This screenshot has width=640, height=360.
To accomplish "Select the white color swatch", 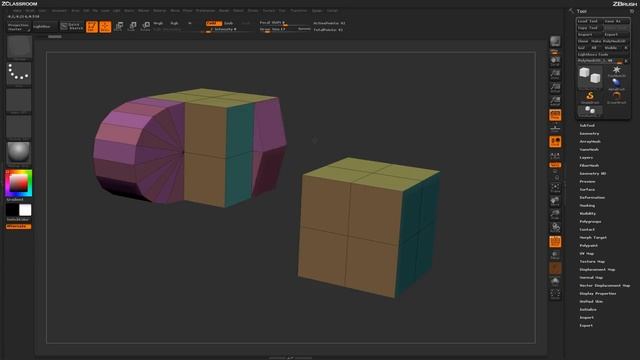I will pos(25,210).
